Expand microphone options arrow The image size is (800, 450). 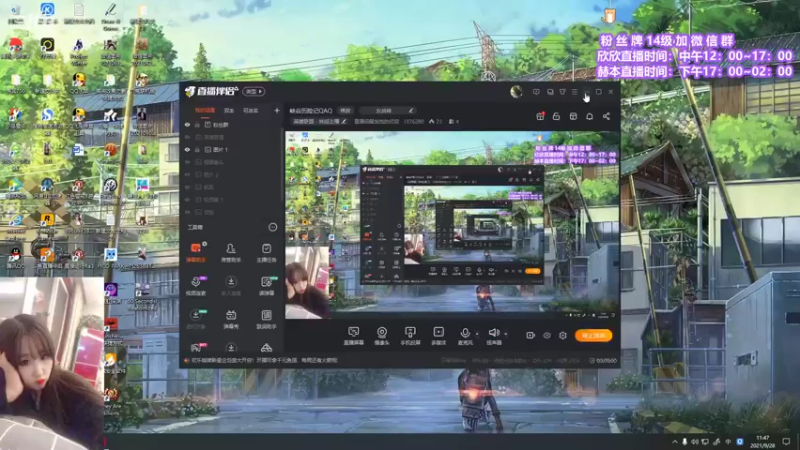coord(477,334)
